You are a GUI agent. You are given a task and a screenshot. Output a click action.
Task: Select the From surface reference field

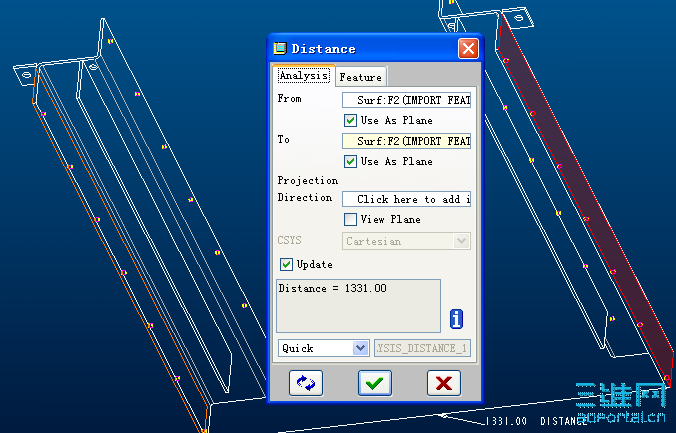[x=406, y=100]
